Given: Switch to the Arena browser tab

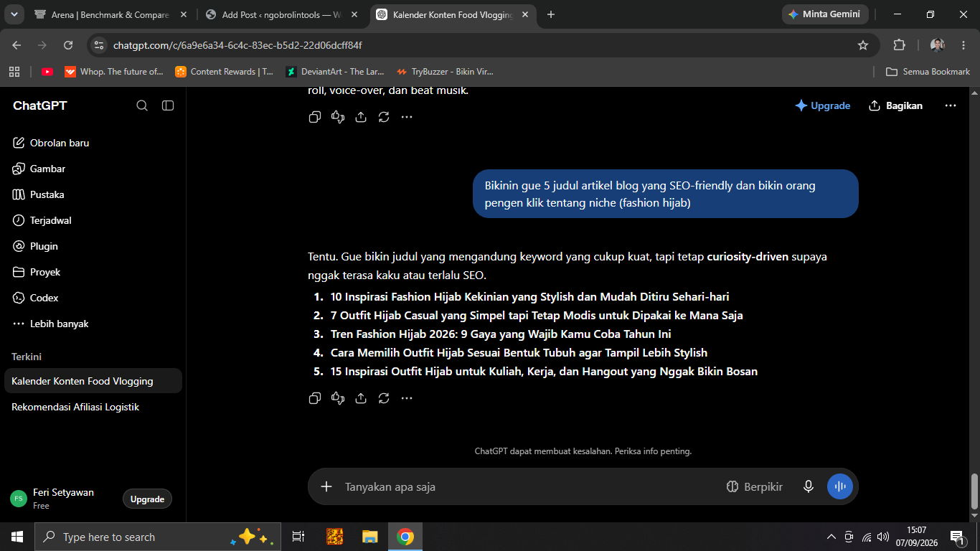Looking at the screenshot, I should (x=110, y=14).
